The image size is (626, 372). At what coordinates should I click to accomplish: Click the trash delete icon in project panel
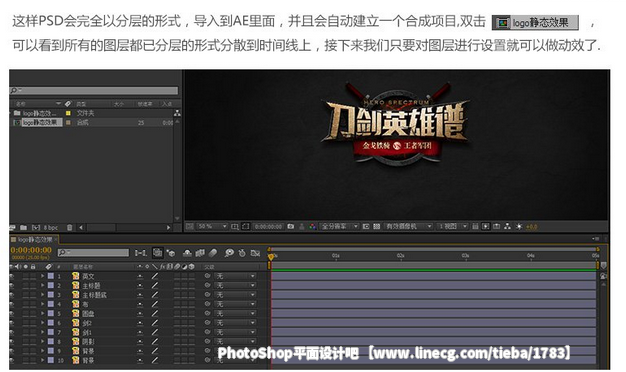[x=69, y=228]
